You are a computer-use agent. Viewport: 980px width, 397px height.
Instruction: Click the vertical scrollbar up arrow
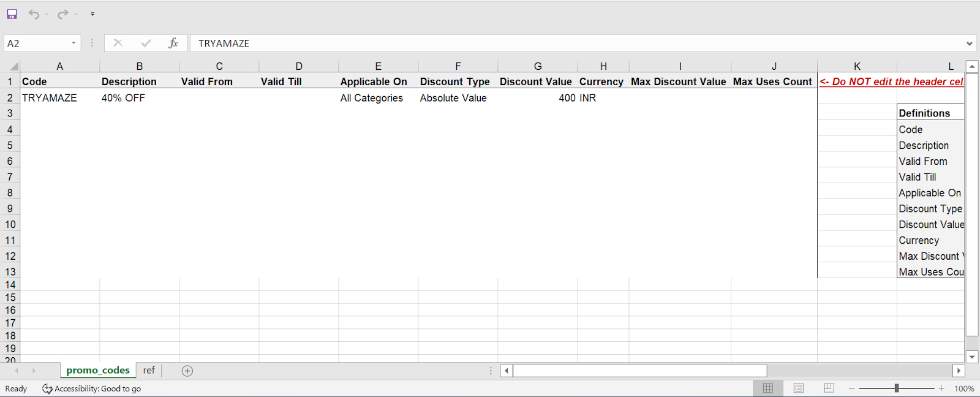click(972, 67)
